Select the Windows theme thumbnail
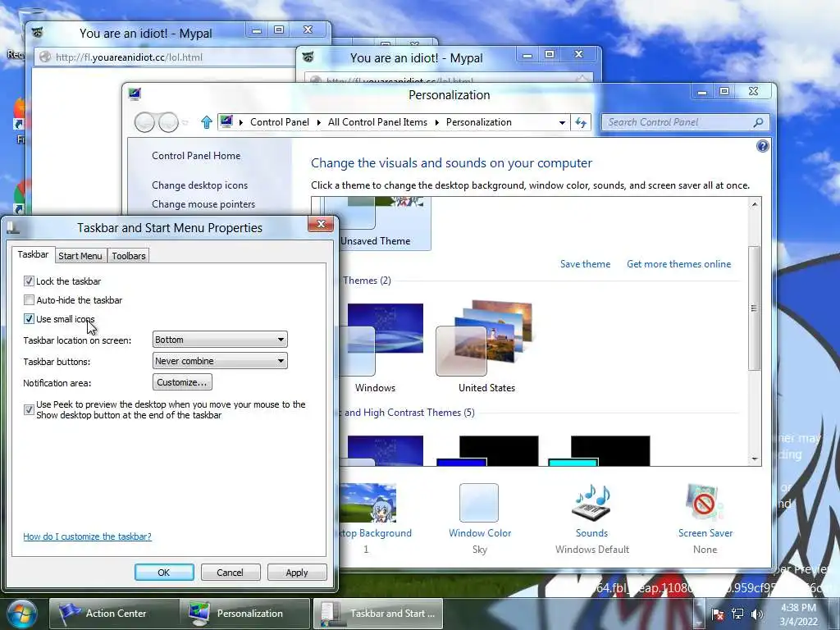The width and height of the screenshot is (840, 630). click(382, 340)
